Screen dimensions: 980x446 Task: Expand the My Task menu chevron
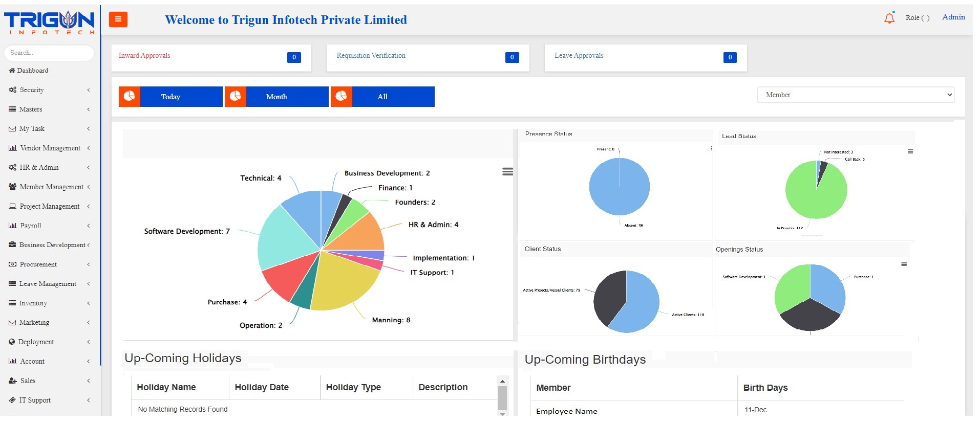pos(89,129)
